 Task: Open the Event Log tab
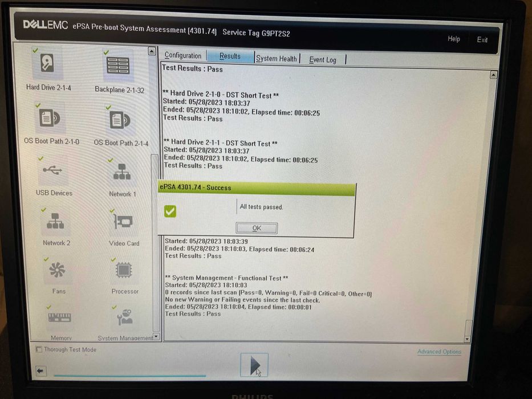coord(323,60)
